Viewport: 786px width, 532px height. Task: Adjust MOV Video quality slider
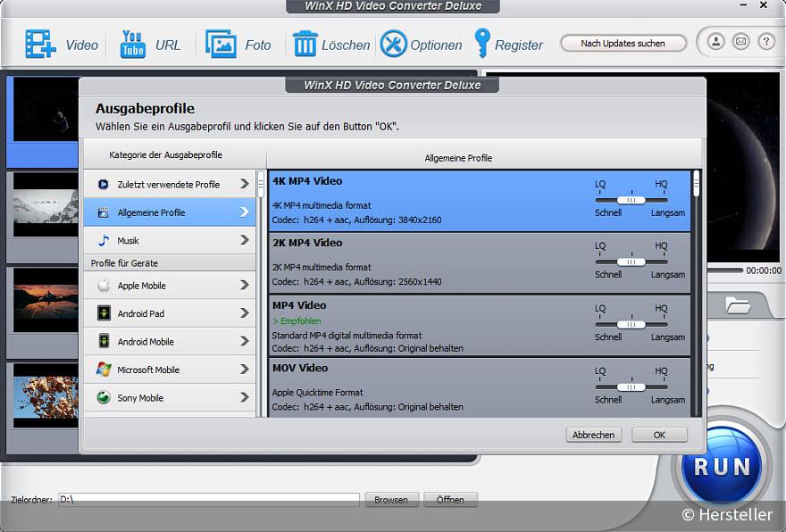tap(631, 387)
